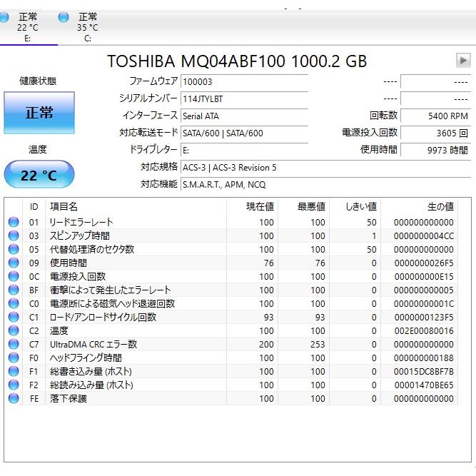
Task: Click the disk title TOSHIBA MQ04ABF100 1000.2 GB
Action: [x=237, y=61]
